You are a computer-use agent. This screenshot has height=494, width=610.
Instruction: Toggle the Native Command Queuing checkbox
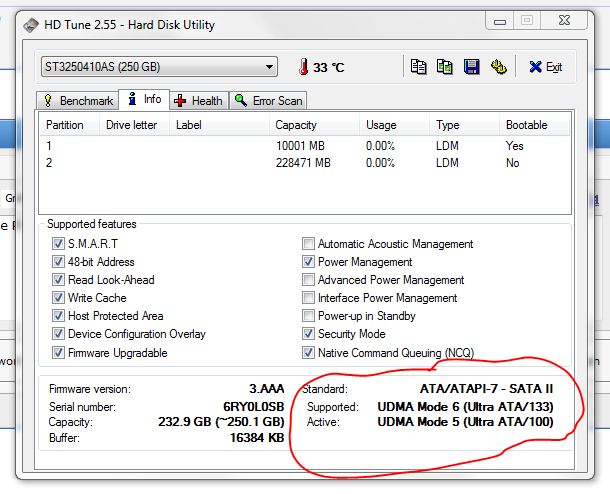[308, 353]
